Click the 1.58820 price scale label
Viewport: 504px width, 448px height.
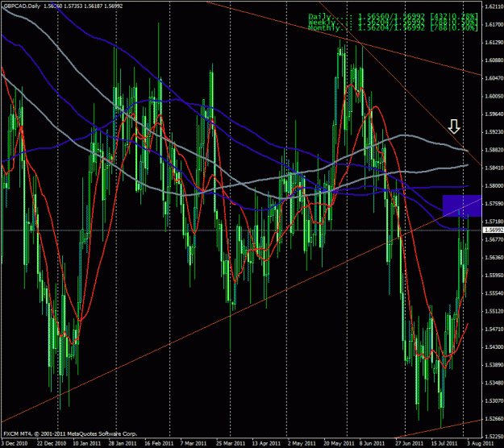point(494,150)
